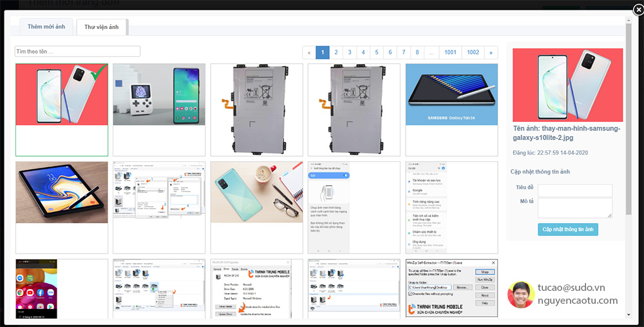644x327 pixels.
Task: Click the large preview image in the details panel
Action: coord(567,85)
